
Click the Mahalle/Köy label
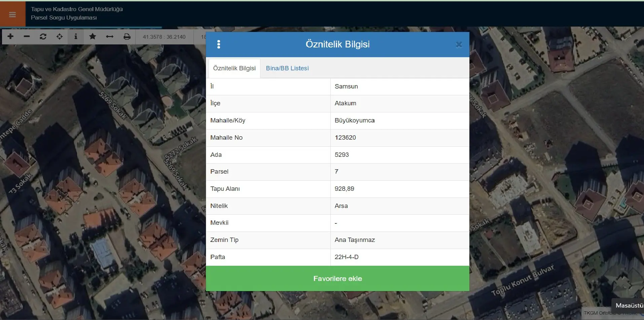[228, 120]
